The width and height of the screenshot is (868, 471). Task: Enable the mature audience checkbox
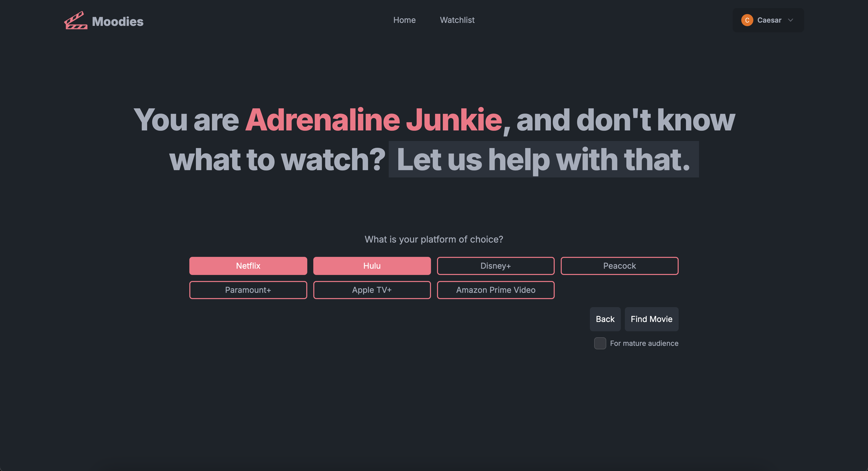coord(600,343)
